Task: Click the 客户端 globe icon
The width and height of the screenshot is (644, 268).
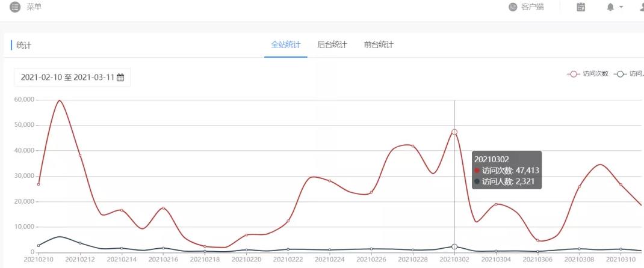Action: pyautogui.click(x=513, y=7)
